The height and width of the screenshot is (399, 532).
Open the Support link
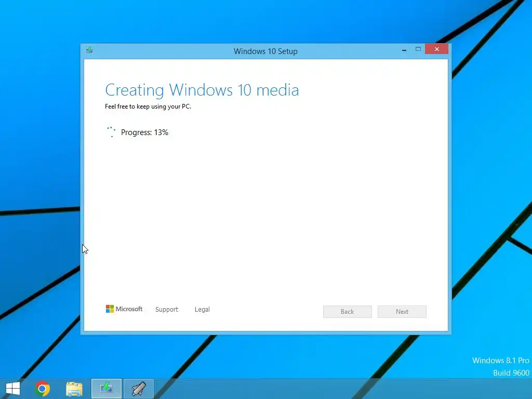click(x=167, y=310)
